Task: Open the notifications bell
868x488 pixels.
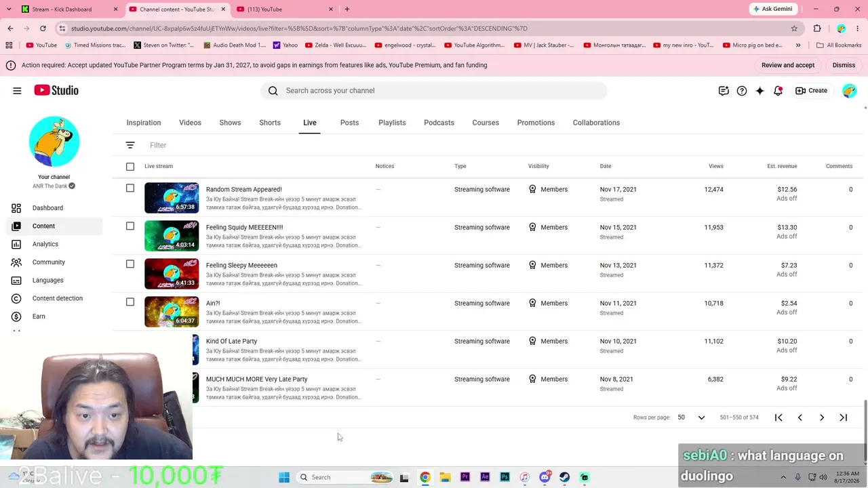Action: tap(778, 91)
